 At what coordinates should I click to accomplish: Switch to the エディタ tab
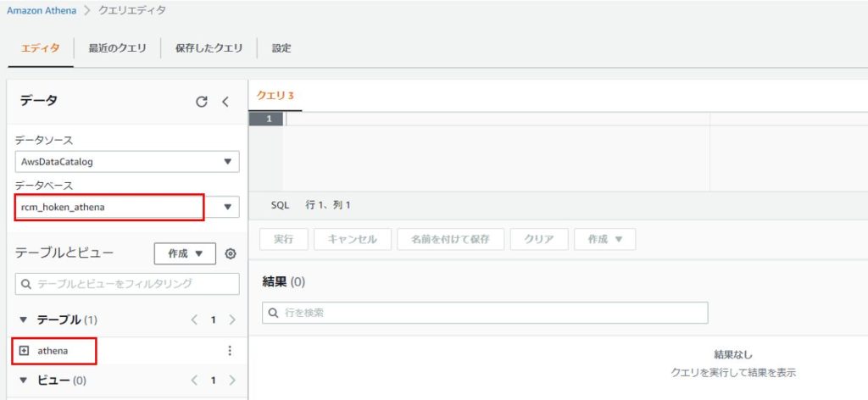click(x=41, y=48)
